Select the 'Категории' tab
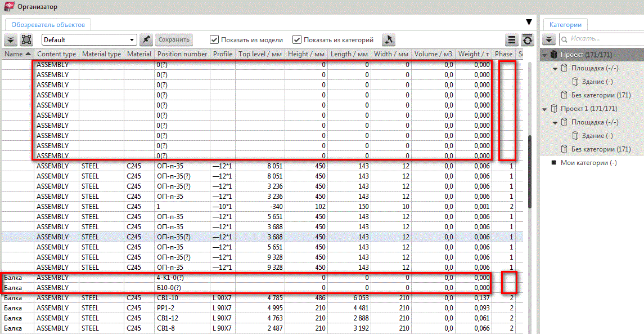 [x=565, y=24]
